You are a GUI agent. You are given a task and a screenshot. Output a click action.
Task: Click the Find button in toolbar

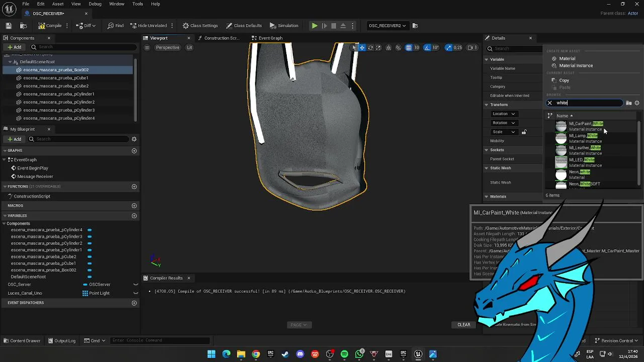115,26
